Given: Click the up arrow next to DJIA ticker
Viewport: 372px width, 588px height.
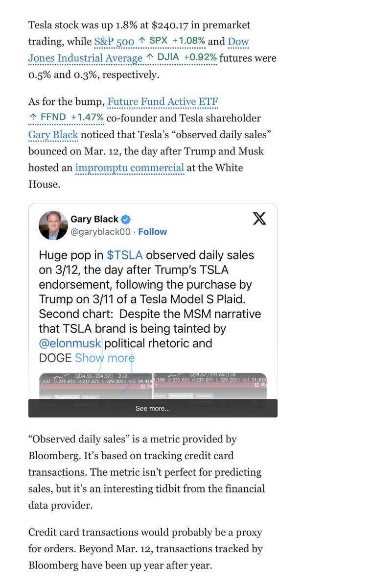Looking at the screenshot, I should [150, 58].
